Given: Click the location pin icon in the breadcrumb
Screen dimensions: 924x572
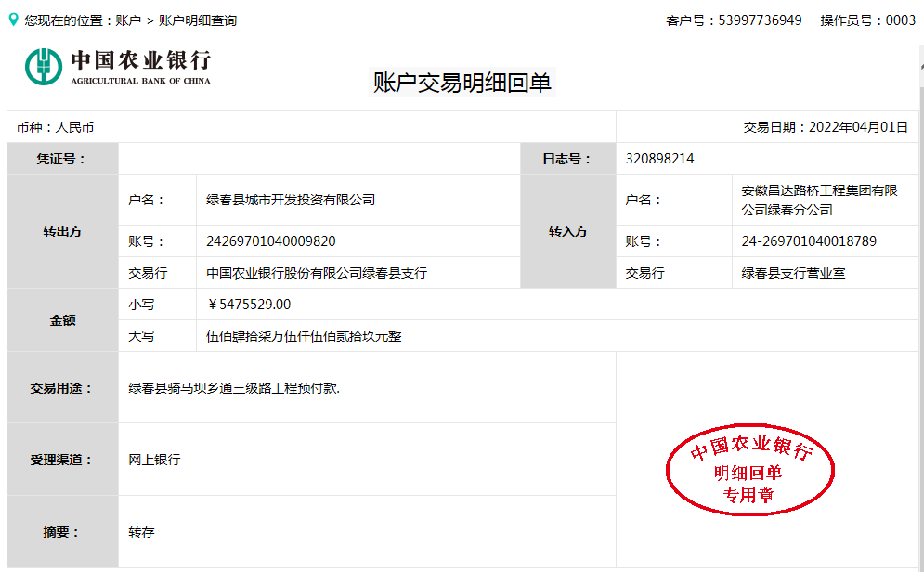Looking at the screenshot, I should point(13,19).
